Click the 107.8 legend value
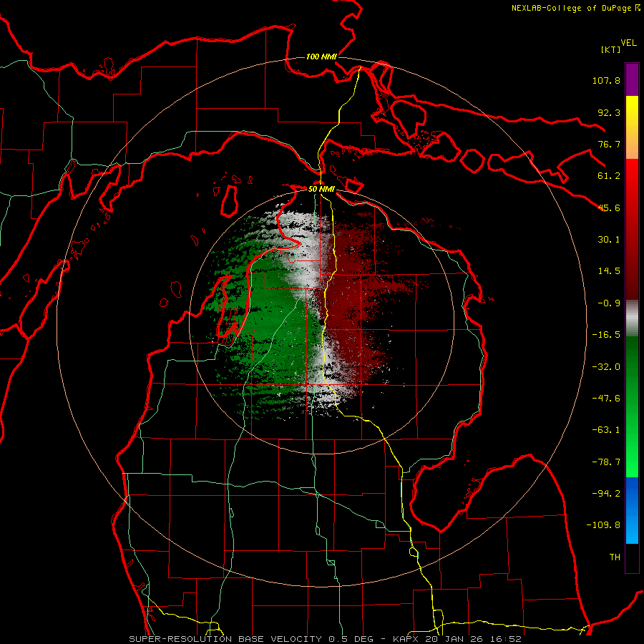This screenshot has width=644, height=644. tap(606, 80)
